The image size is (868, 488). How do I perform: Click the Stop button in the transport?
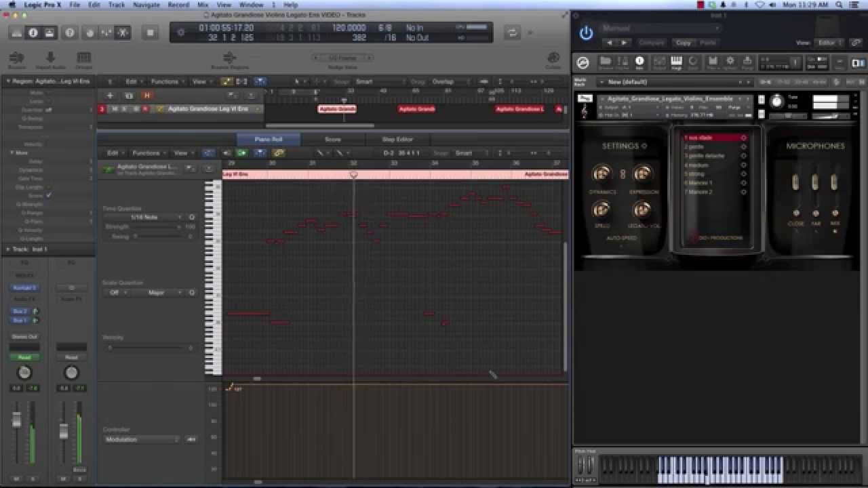(x=150, y=33)
